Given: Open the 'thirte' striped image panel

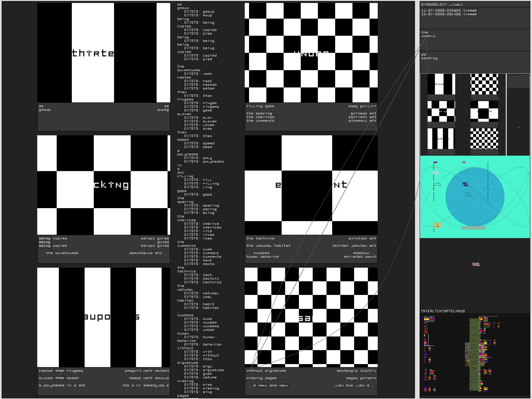Looking at the screenshot, I should click(103, 53).
